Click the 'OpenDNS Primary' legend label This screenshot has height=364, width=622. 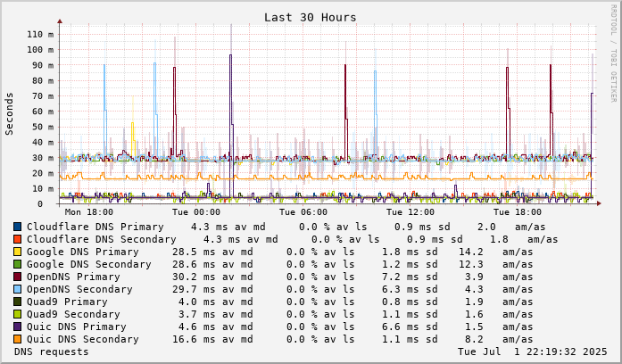[73, 277]
